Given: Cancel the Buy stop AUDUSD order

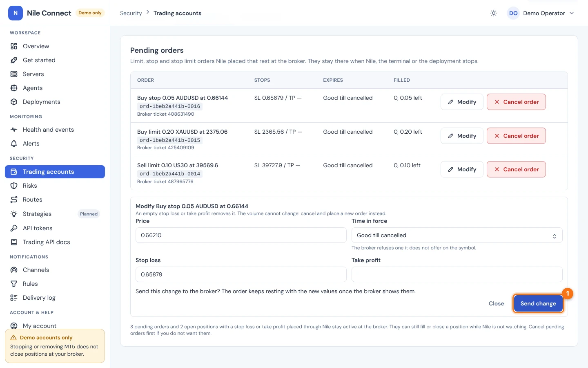Looking at the screenshot, I should click(x=516, y=102).
